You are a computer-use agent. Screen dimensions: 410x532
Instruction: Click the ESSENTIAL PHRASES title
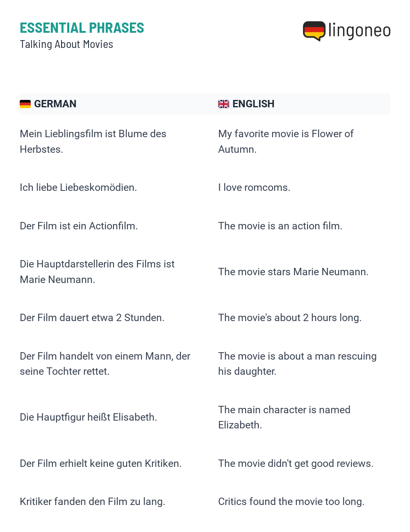point(82,28)
